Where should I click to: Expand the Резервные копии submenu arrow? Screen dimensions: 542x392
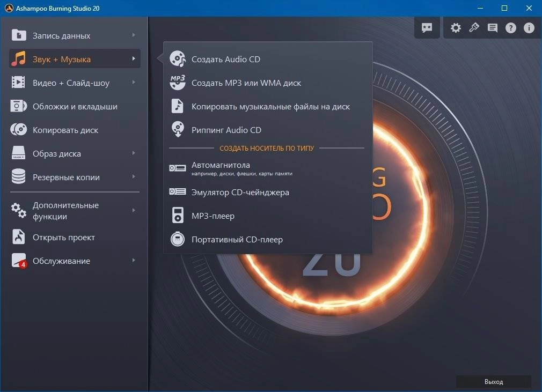pyautogui.click(x=134, y=176)
